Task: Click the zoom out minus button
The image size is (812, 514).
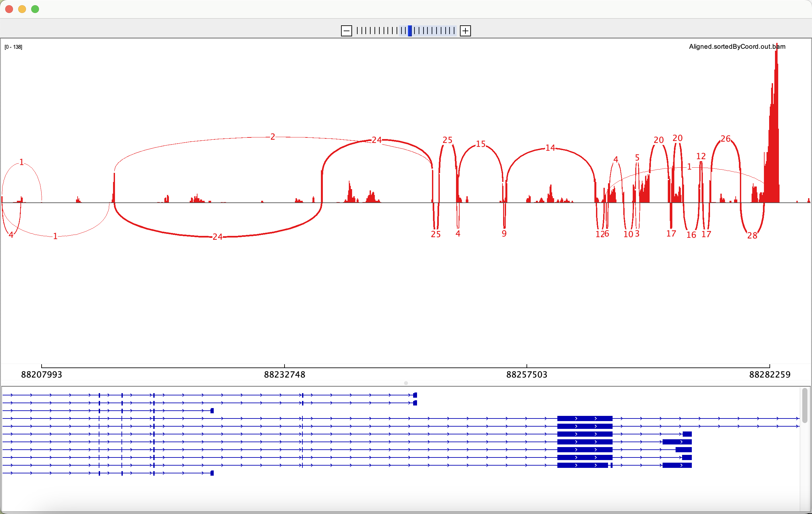Action: [x=346, y=31]
